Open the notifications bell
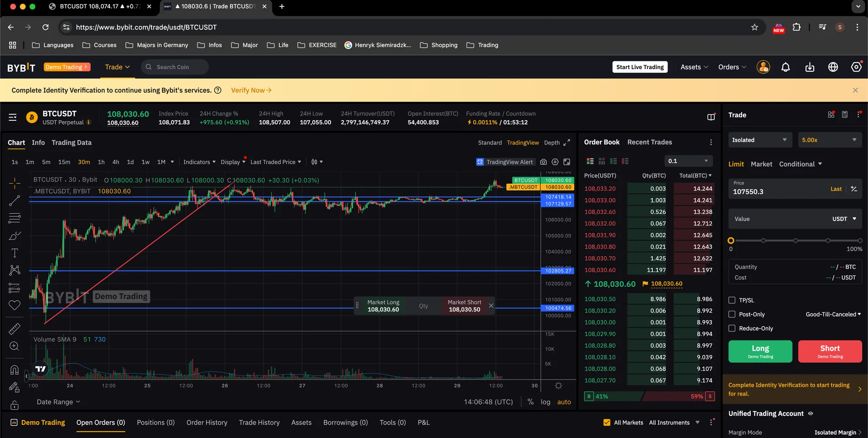 coord(786,67)
